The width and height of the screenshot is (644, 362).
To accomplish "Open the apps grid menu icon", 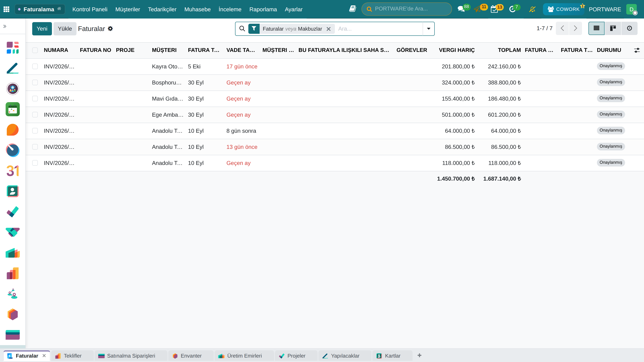I will point(6,9).
